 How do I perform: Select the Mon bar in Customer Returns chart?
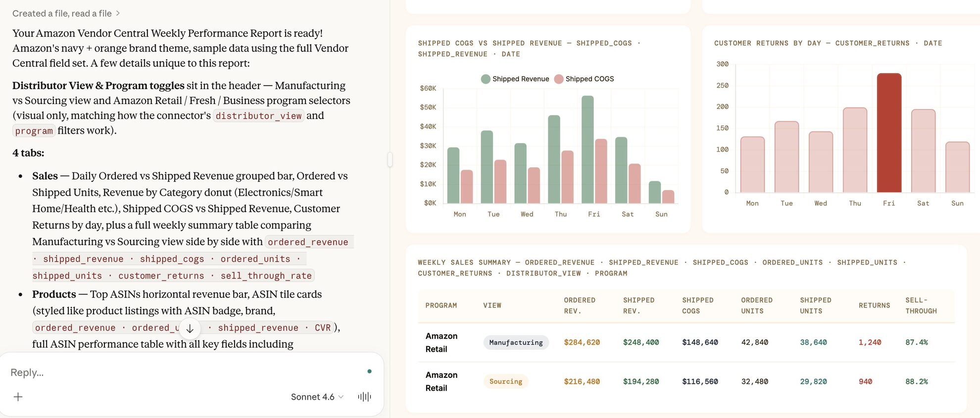[x=752, y=164]
